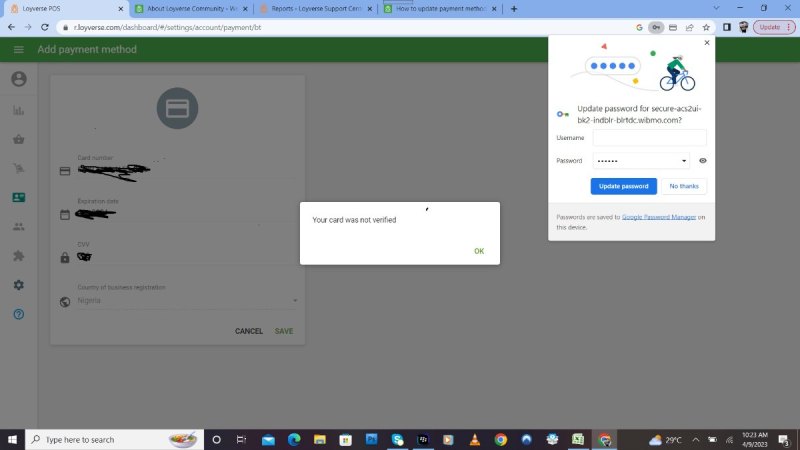
Task: Open the Help question mark icon
Action: (x=18, y=314)
